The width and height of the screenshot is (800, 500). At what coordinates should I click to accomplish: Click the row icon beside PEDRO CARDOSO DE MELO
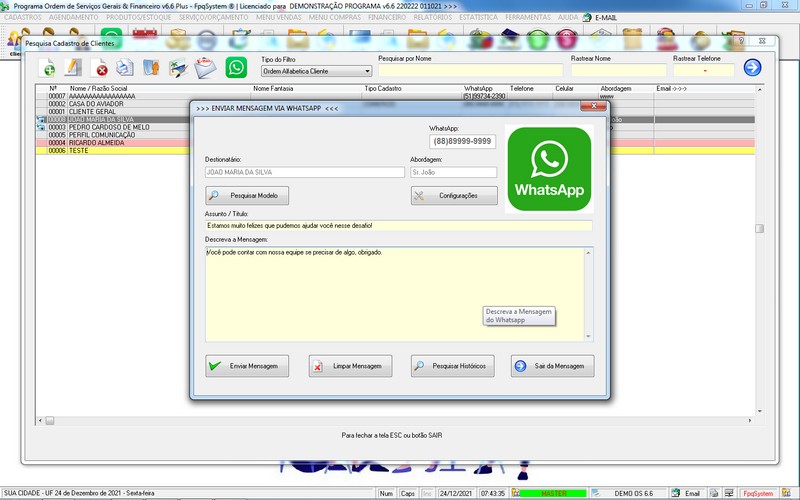41,127
